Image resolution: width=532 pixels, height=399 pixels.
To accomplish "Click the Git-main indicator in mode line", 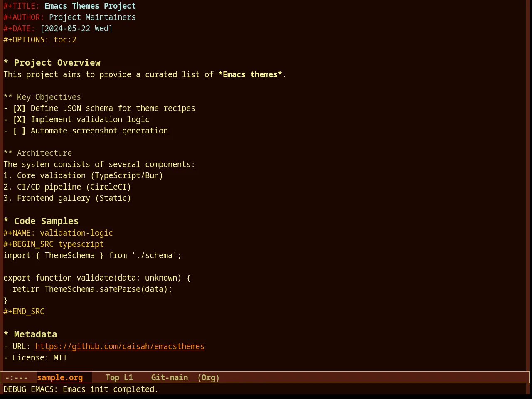I will 169,378.
